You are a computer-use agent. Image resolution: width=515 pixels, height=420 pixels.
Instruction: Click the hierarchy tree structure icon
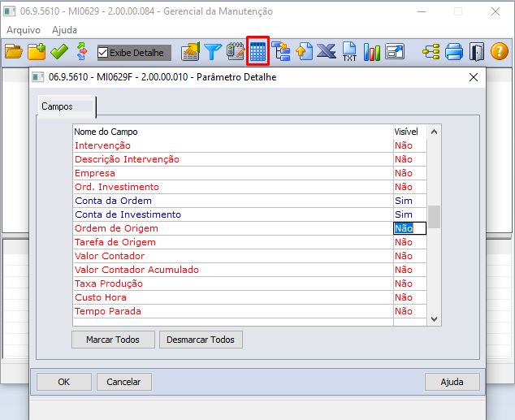coord(281,51)
